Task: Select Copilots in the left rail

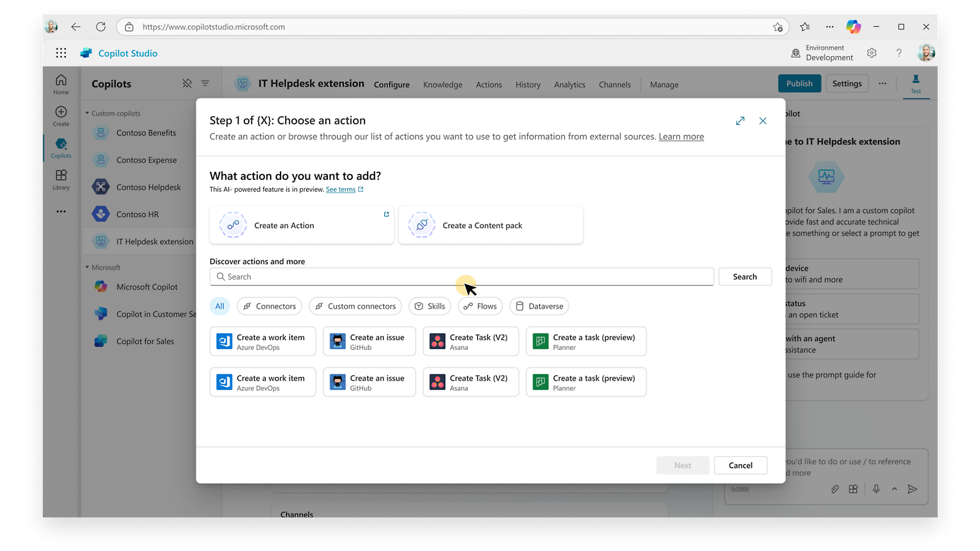Action: coord(61,148)
